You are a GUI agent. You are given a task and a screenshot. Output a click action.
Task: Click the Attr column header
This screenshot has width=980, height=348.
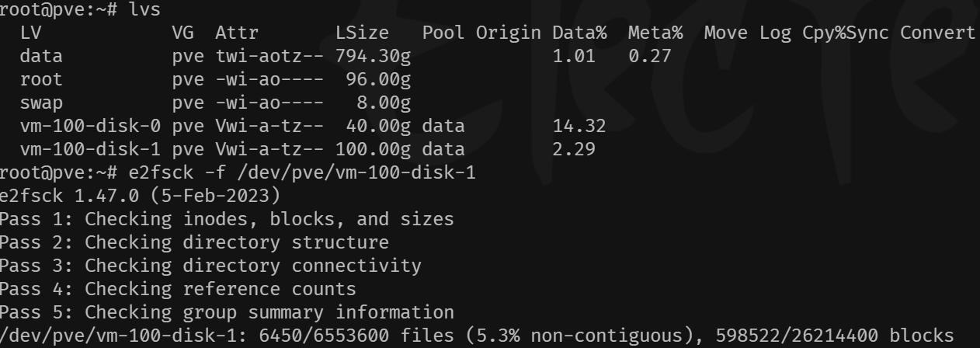237,33
